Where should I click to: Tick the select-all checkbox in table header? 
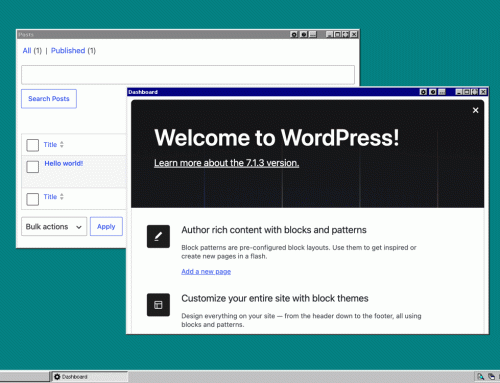[33, 145]
